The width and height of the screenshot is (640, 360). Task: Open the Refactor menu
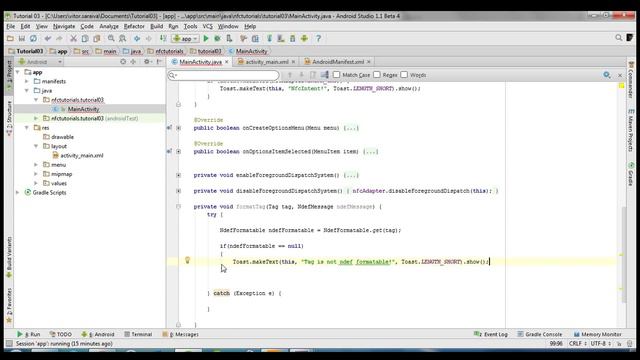pyautogui.click(x=134, y=26)
